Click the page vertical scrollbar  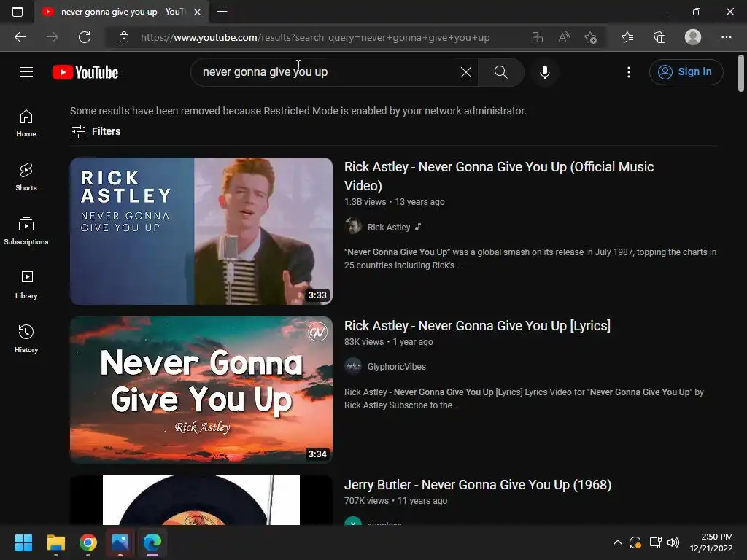tap(741, 74)
